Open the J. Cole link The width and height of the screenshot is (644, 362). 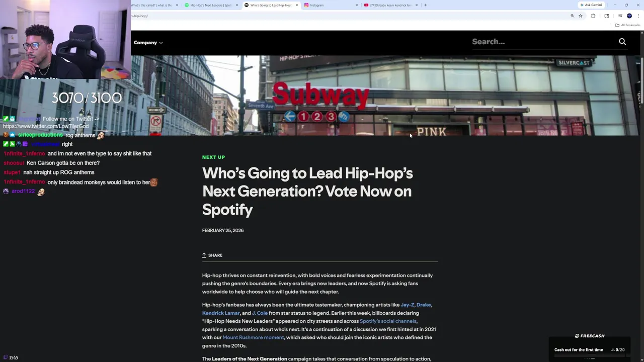tap(260, 313)
